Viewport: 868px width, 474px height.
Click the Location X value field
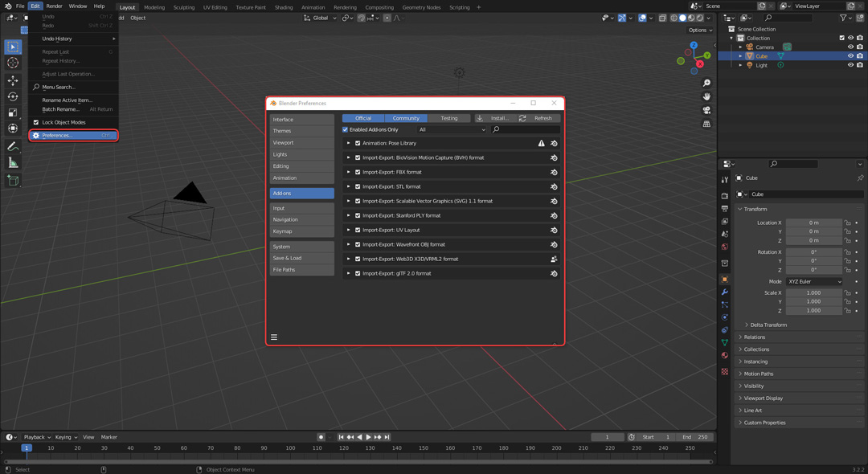pos(813,223)
